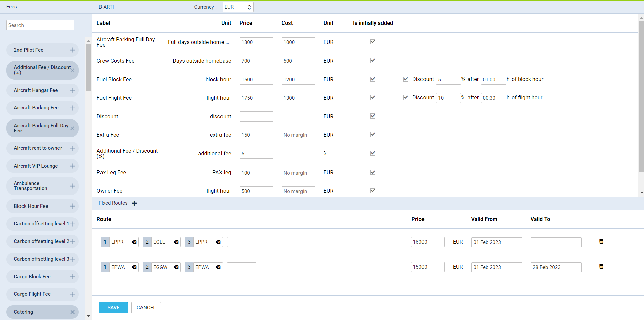
Task: Click the Extra Fee No margin cost field
Action: [298, 135]
